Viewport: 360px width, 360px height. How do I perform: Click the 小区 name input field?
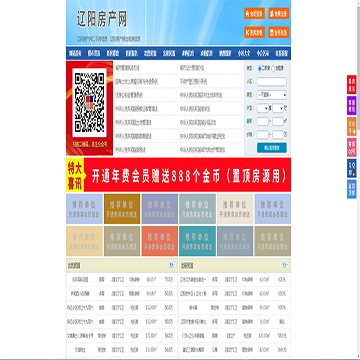[272, 82]
